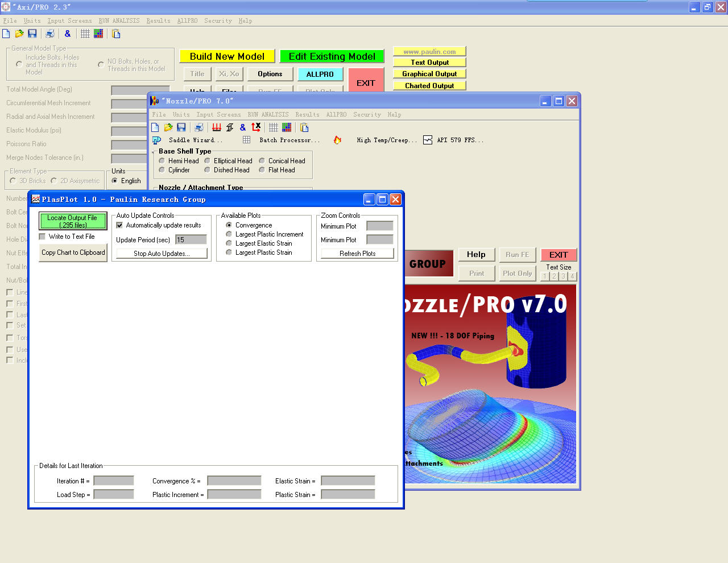728x563 pixels.
Task: Click clipboard icon in Nozzle/PRO toolbar
Action: tap(304, 127)
